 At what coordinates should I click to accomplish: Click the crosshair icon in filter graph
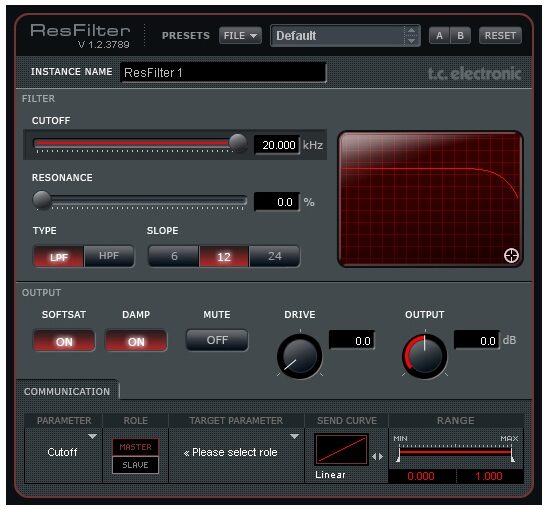tap(511, 256)
